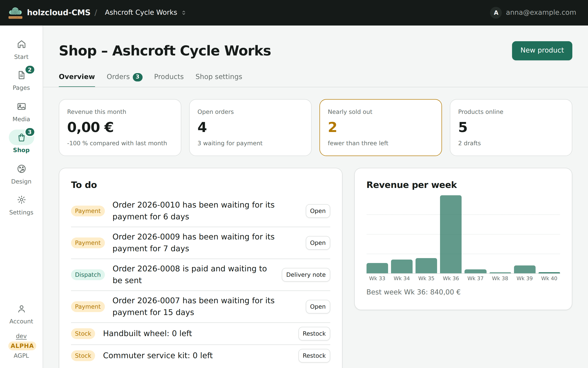Open order 2026-0007 from the to-do list
This screenshot has width=588, height=368.
click(318, 307)
